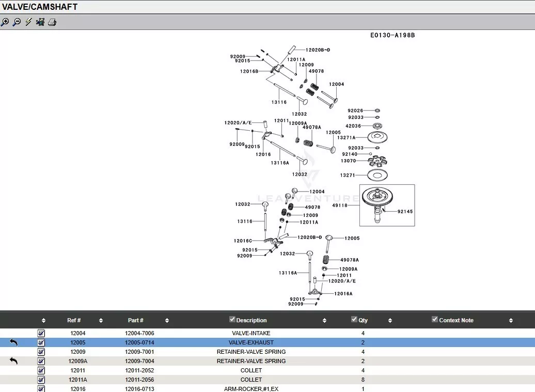The width and height of the screenshot is (535, 392).
Task: Select part number 12009-7001
Action: 139,352
